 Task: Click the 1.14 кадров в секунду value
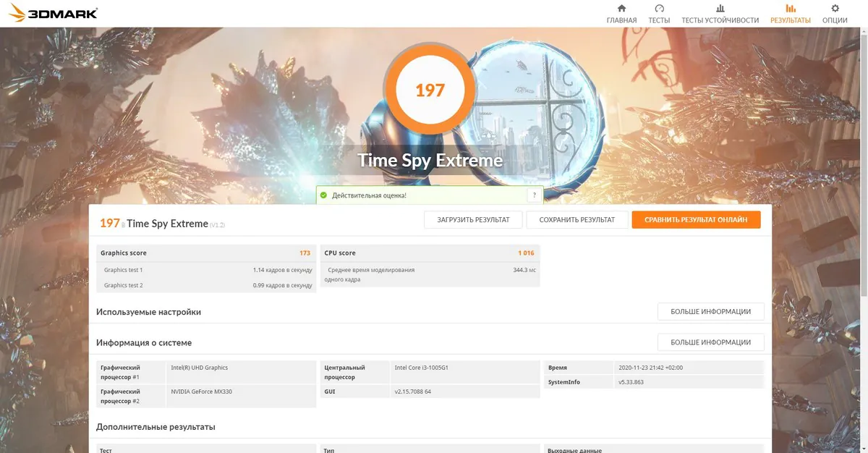coord(283,270)
